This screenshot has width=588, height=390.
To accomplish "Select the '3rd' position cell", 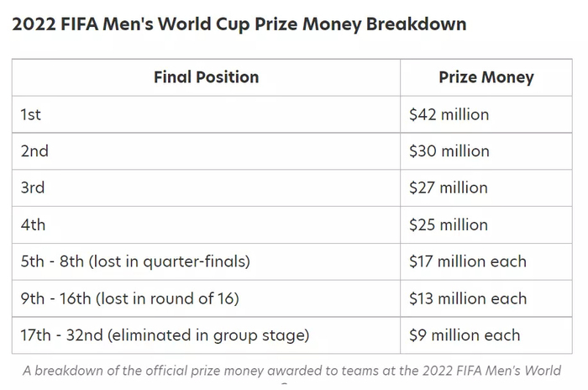I will (x=33, y=188).
